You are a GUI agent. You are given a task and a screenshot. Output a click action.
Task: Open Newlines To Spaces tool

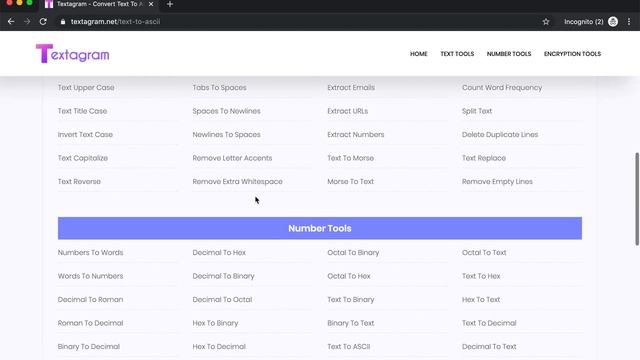[x=227, y=135]
